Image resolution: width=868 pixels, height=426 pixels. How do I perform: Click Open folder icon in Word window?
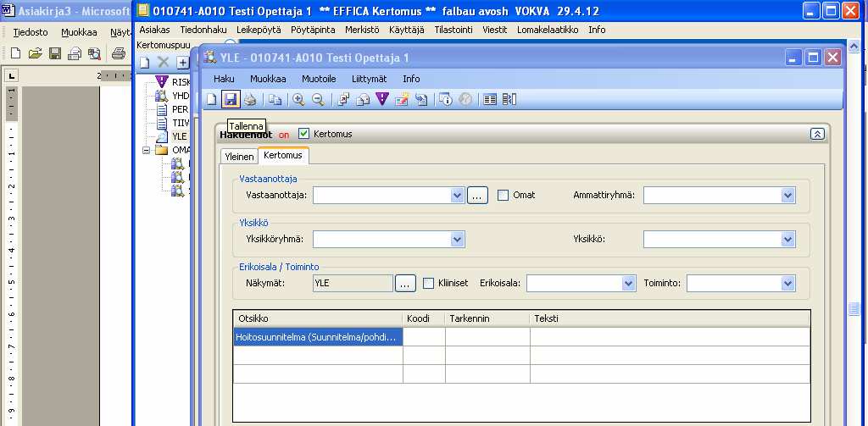[36, 53]
